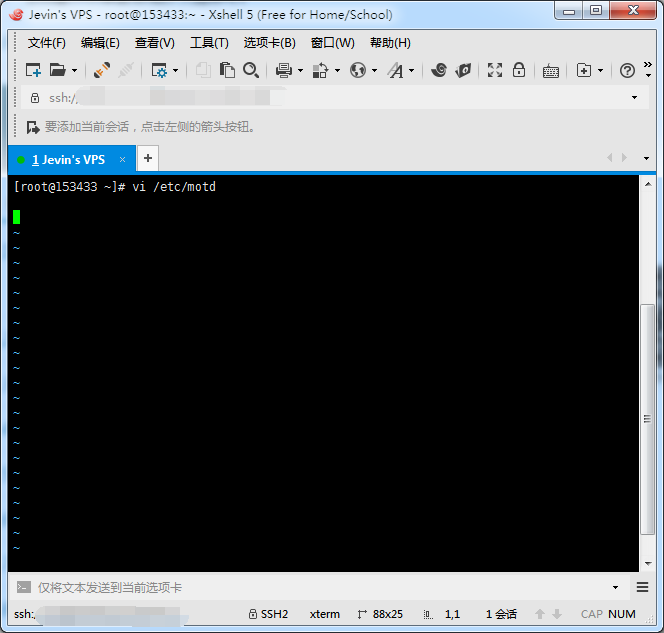Click the status bar up arrow icon
The image size is (664, 633).
tap(540, 614)
